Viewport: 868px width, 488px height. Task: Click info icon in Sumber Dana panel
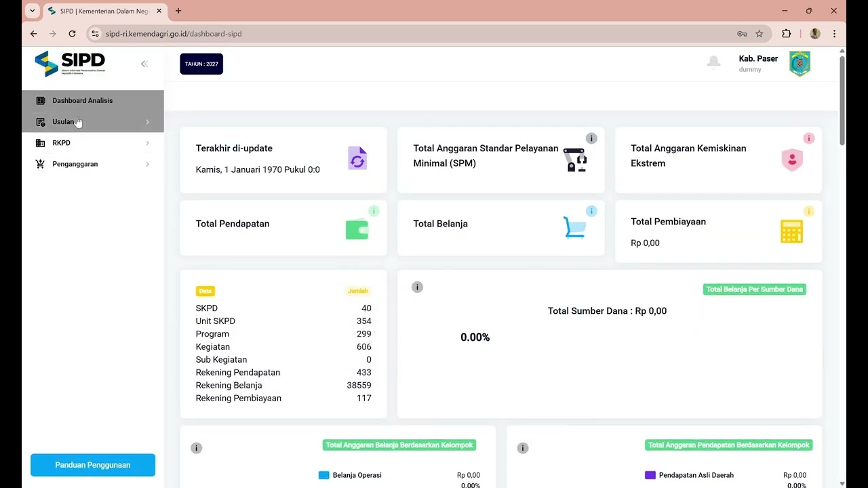[x=417, y=287]
